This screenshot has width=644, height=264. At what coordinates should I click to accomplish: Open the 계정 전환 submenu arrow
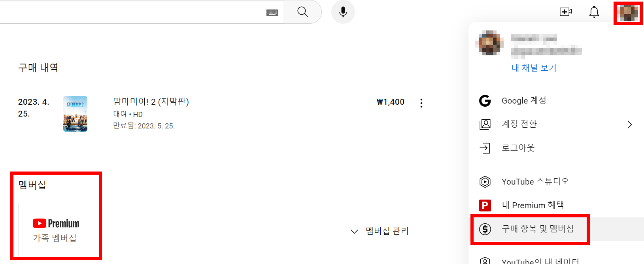click(629, 124)
